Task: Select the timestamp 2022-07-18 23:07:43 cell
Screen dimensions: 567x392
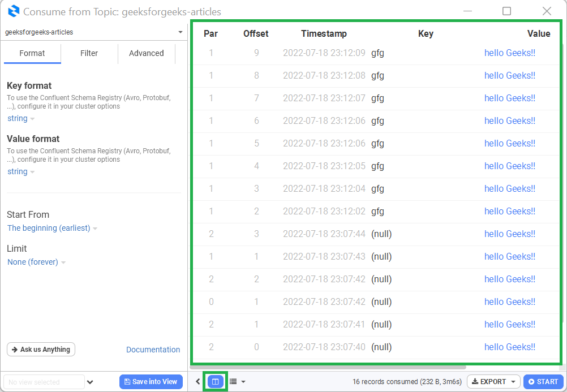Action: [x=324, y=256]
